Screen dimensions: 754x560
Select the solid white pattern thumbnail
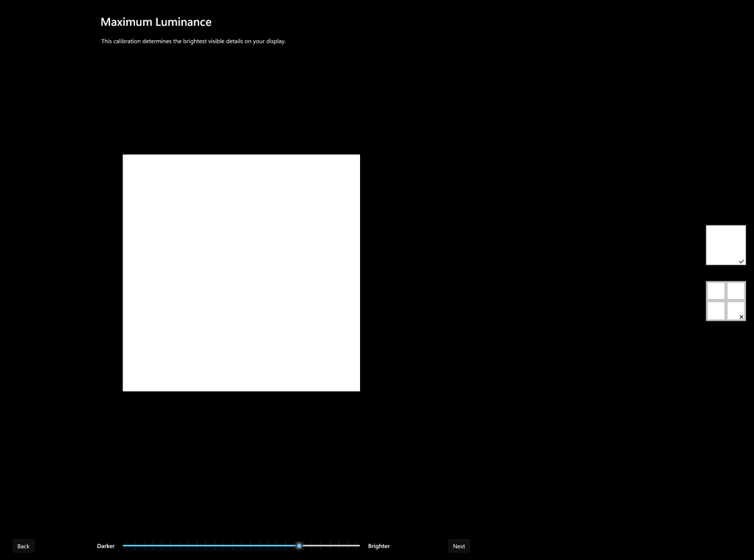tap(725, 244)
